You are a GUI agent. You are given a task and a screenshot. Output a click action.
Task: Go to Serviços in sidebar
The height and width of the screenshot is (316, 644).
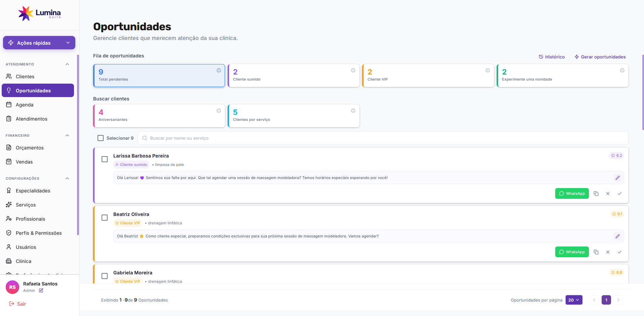pyautogui.click(x=38, y=205)
